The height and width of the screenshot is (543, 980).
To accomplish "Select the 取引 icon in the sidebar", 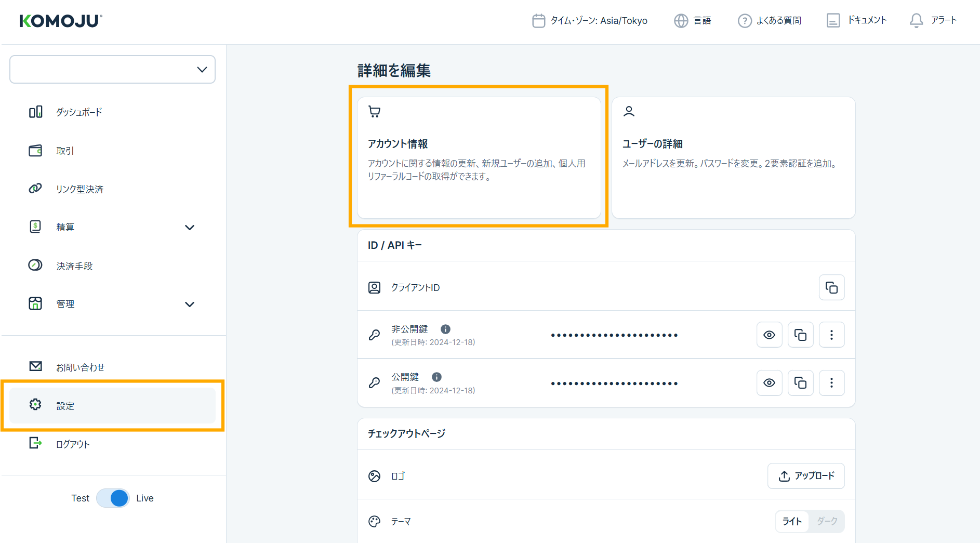I will (x=35, y=151).
